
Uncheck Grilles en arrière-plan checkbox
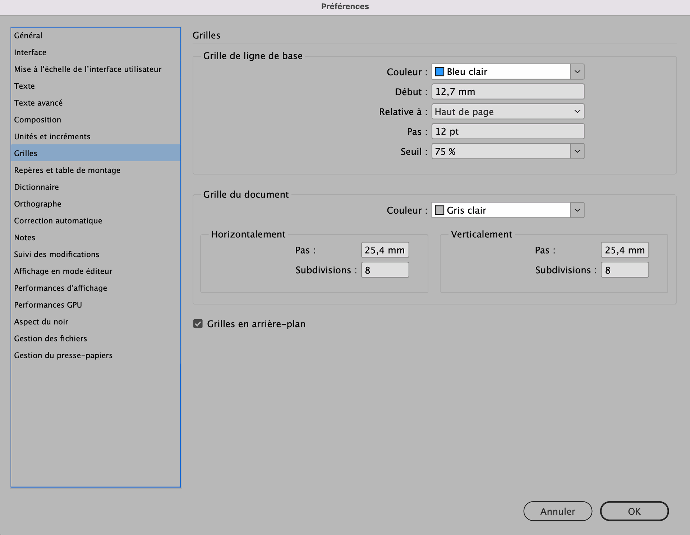click(198, 324)
